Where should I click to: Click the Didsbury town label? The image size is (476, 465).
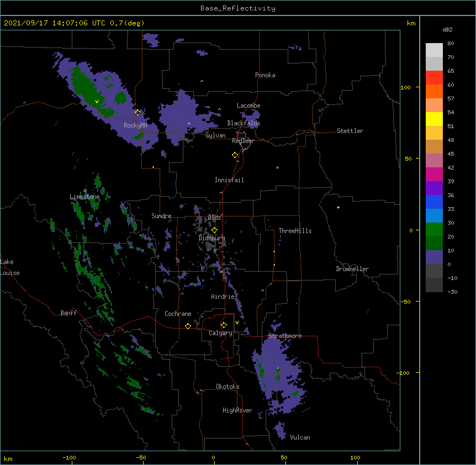click(x=212, y=238)
